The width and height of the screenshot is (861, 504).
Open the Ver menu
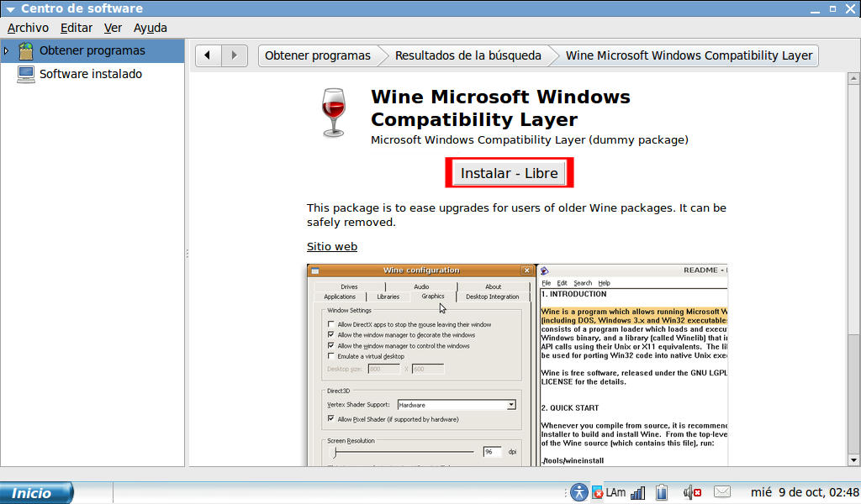(113, 28)
